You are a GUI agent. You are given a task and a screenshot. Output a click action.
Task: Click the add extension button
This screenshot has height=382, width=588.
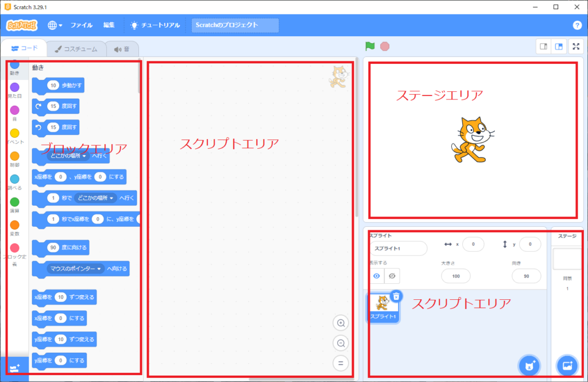click(x=14, y=368)
